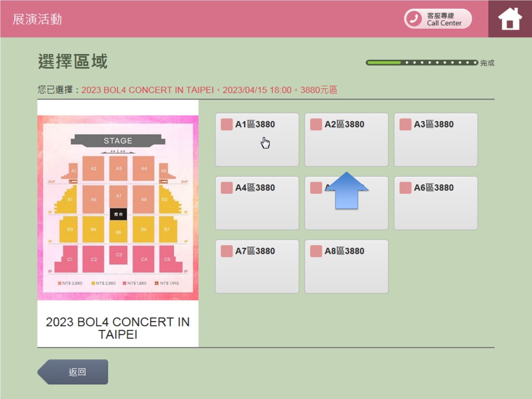The height and width of the screenshot is (399, 532).
Task: Check the pink box on A1區3880
Action: pos(226,124)
